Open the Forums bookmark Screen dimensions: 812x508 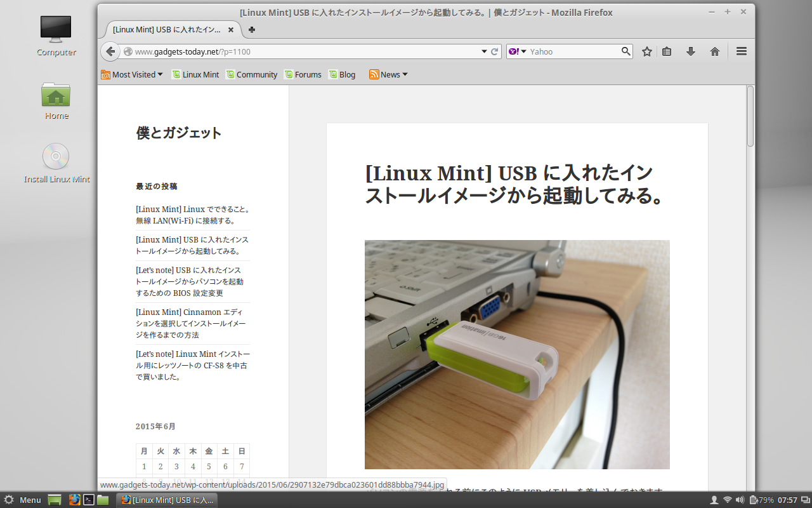pyautogui.click(x=303, y=74)
